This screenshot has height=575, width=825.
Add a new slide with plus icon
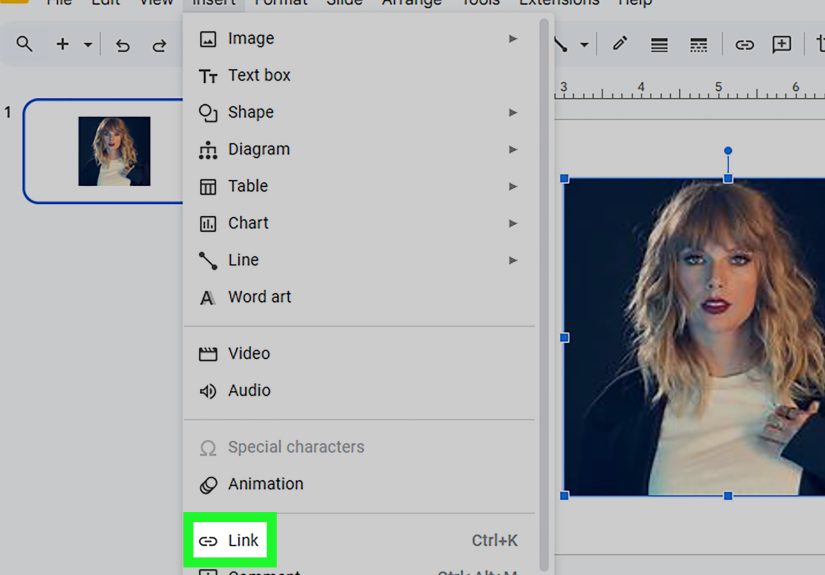[63, 44]
